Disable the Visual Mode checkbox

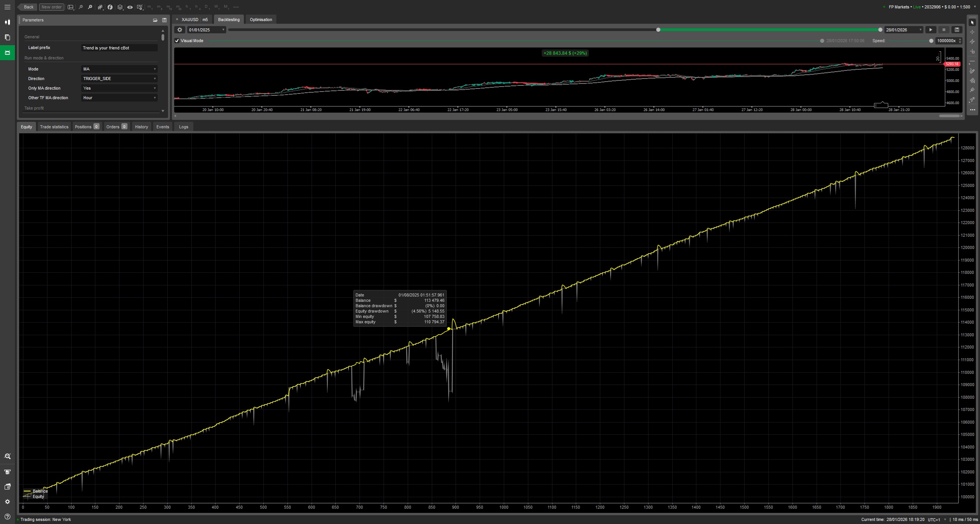click(176, 41)
